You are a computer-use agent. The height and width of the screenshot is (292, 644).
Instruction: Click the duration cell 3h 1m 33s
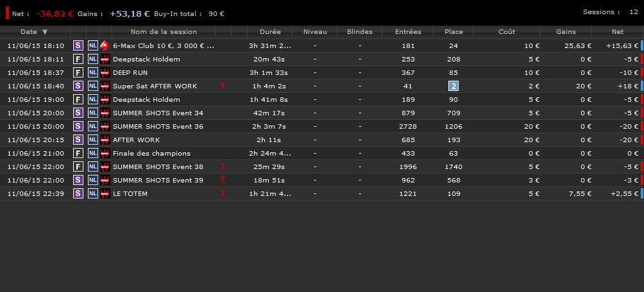[x=270, y=72]
